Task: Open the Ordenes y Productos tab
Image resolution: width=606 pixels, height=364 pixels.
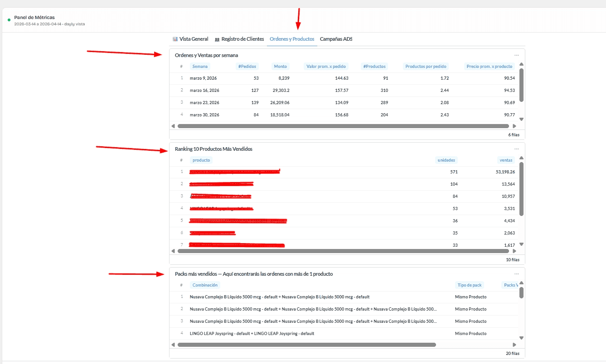Action: point(292,39)
